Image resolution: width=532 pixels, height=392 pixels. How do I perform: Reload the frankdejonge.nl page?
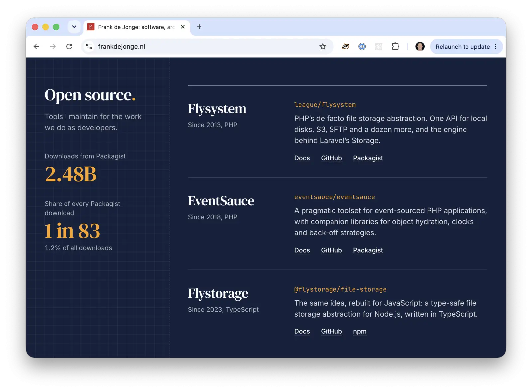[x=69, y=47]
